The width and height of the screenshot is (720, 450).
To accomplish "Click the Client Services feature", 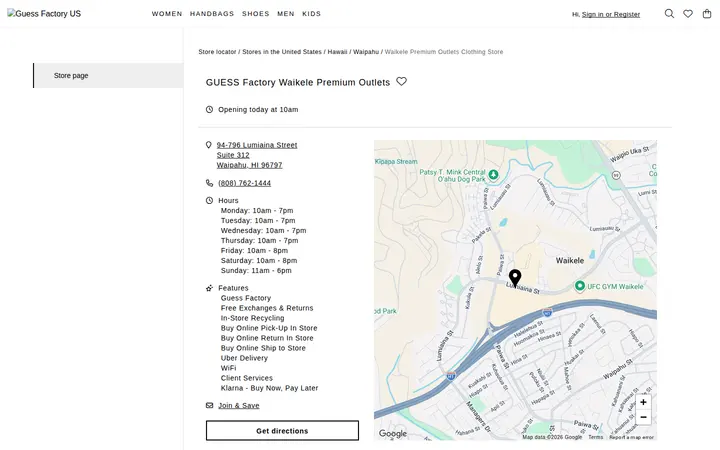I will (x=247, y=378).
